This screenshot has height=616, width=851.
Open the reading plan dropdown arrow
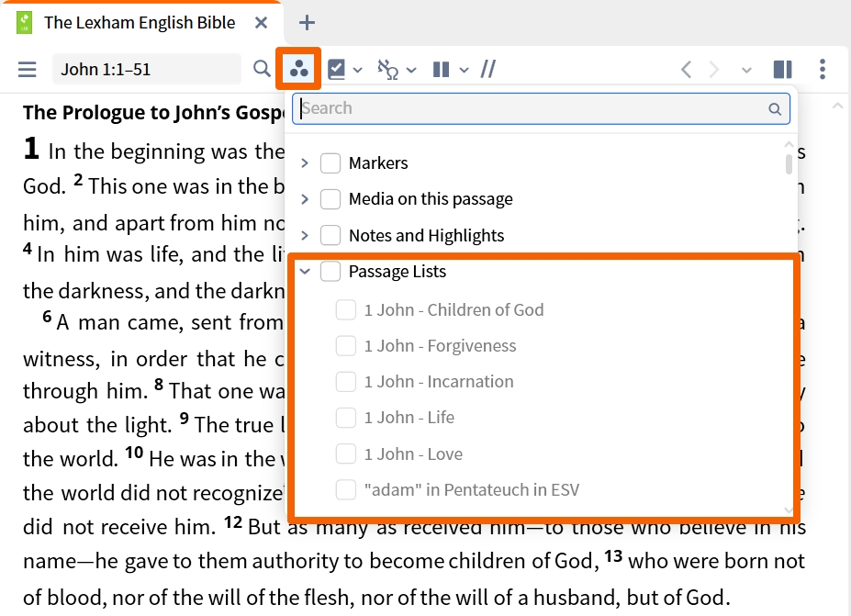(x=357, y=70)
